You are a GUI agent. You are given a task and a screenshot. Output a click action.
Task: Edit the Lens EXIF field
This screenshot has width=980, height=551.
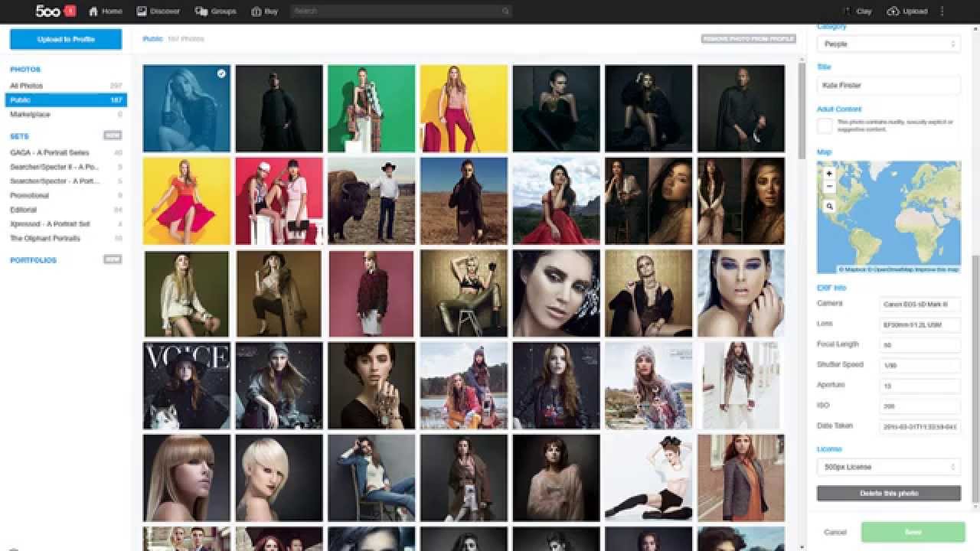click(x=920, y=325)
